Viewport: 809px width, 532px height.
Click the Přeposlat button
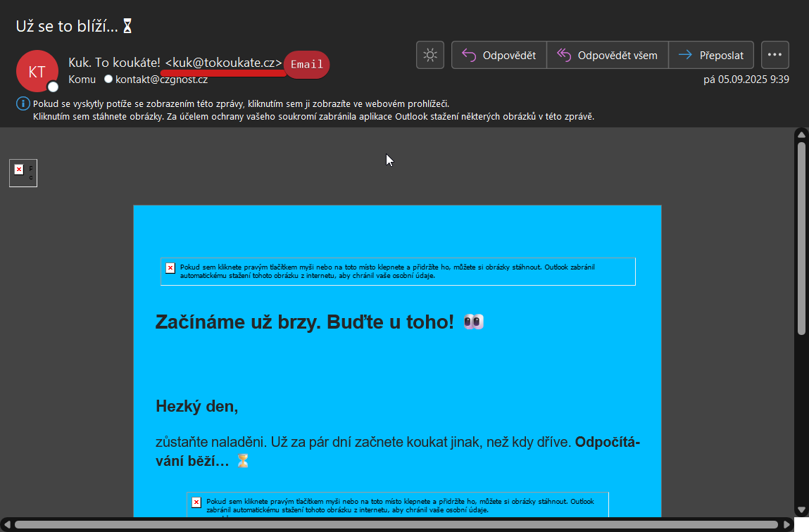[711, 54]
